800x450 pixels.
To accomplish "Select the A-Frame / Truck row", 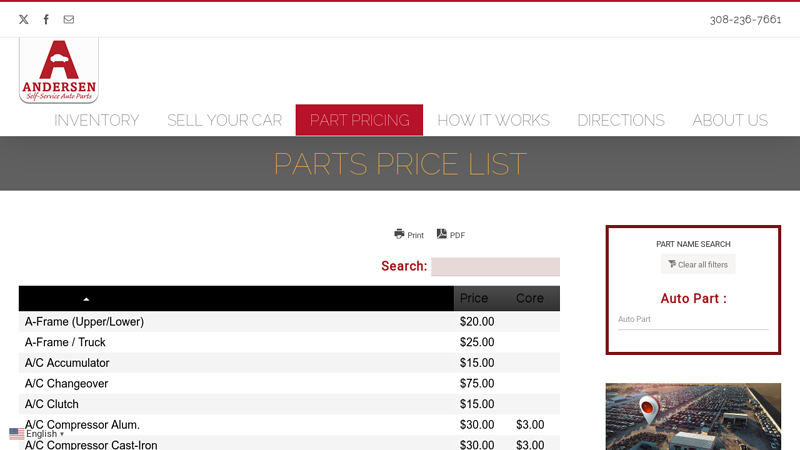I will (x=289, y=342).
